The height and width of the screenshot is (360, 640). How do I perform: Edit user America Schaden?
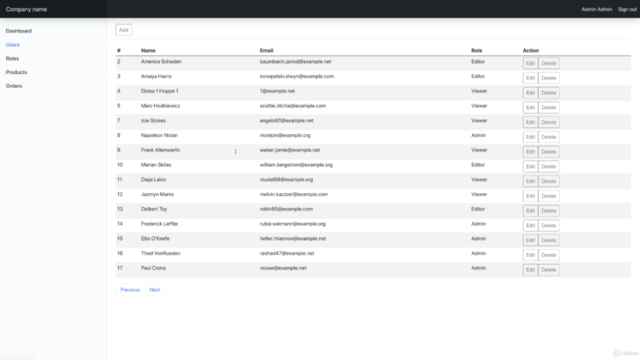pyautogui.click(x=530, y=63)
